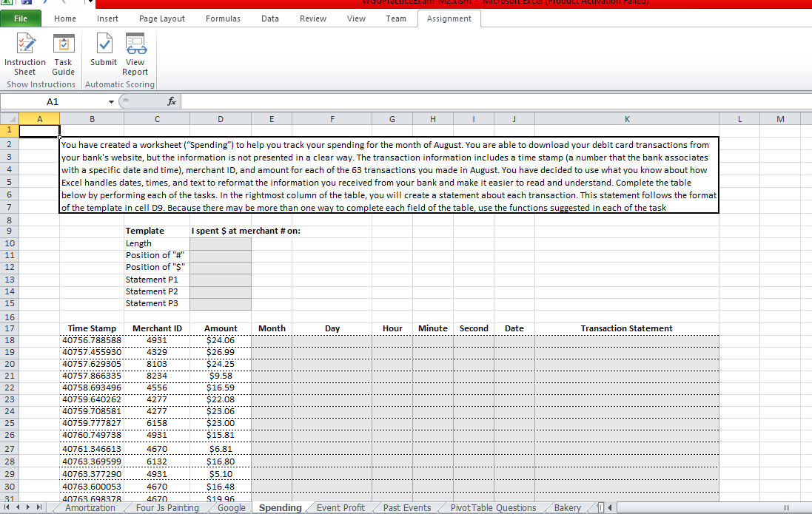The width and height of the screenshot is (812, 514).
Task: Select row 17 header
Action: [10, 328]
